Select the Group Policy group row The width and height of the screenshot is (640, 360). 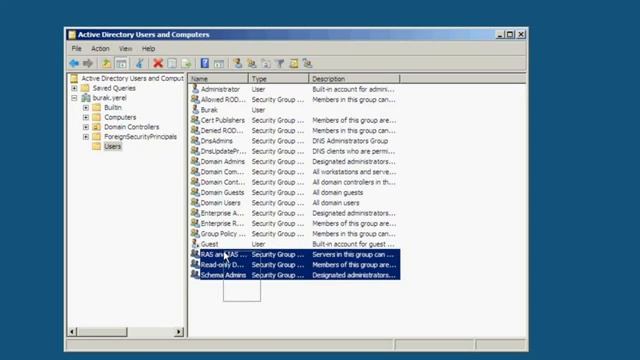[295, 233]
